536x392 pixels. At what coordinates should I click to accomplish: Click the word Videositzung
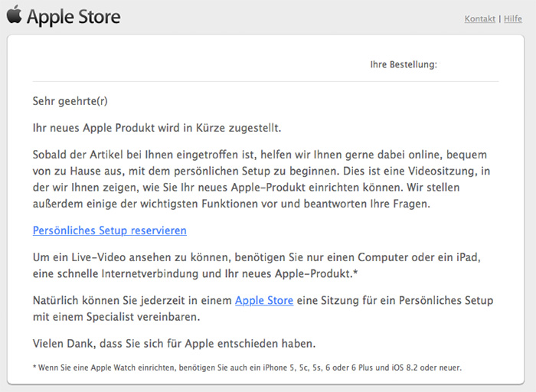coord(443,171)
